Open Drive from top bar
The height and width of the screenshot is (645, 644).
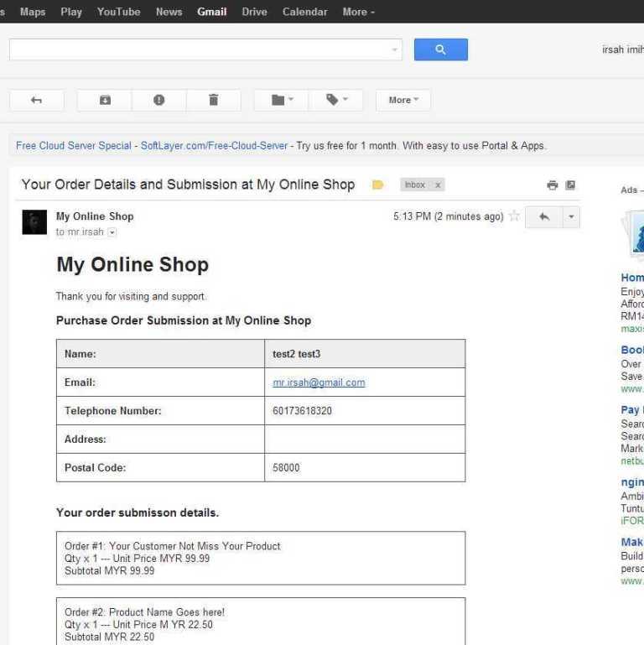tap(255, 12)
